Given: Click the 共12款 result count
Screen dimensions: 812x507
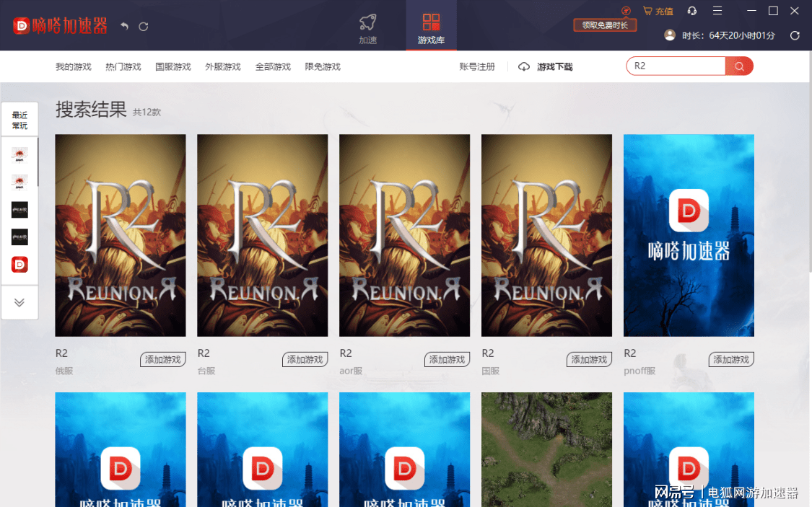Looking at the screenshot, I should coord(147,113).
